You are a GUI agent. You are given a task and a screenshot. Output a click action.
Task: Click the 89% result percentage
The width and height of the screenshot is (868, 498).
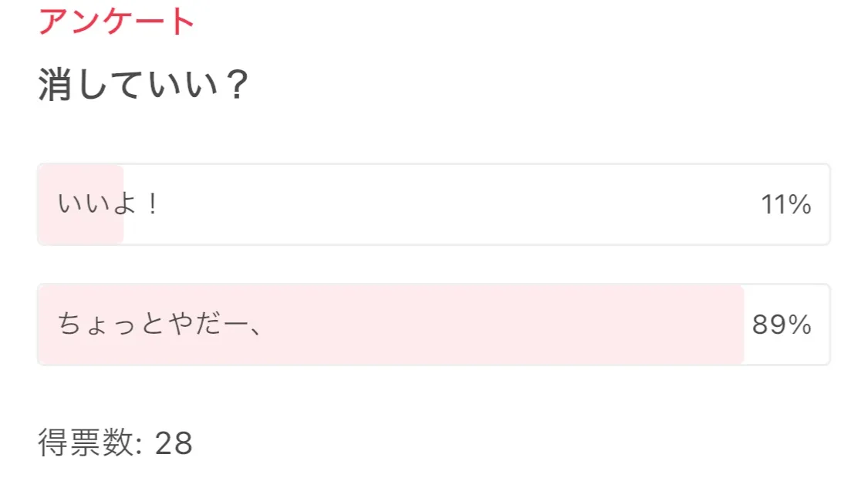click(x=781, y=325)
